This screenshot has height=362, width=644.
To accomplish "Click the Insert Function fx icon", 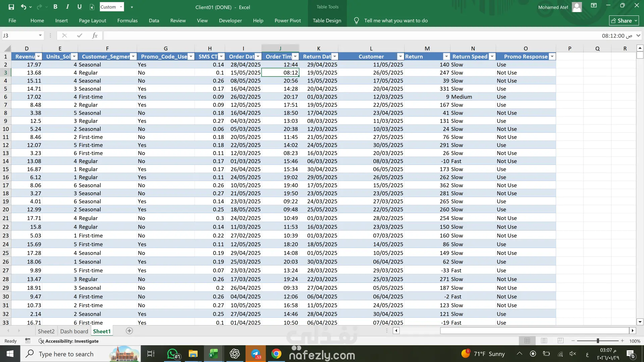I will click(x=95, y=36).
